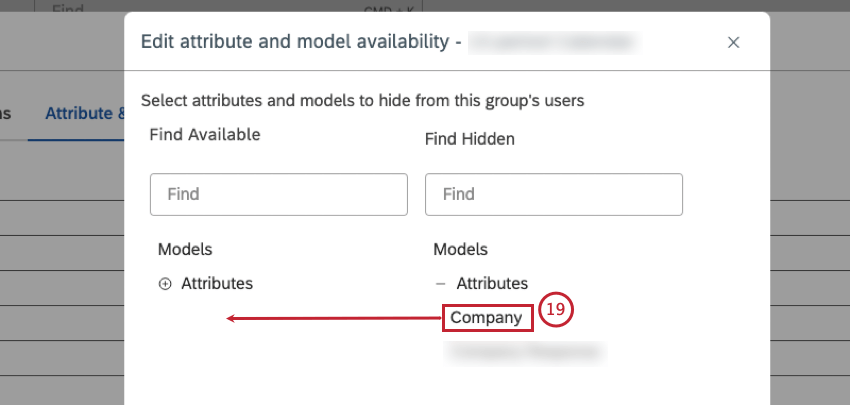Click the partially visible tab at left edge
The height and width of the screenshot is (405, 850).
point(6,113)
